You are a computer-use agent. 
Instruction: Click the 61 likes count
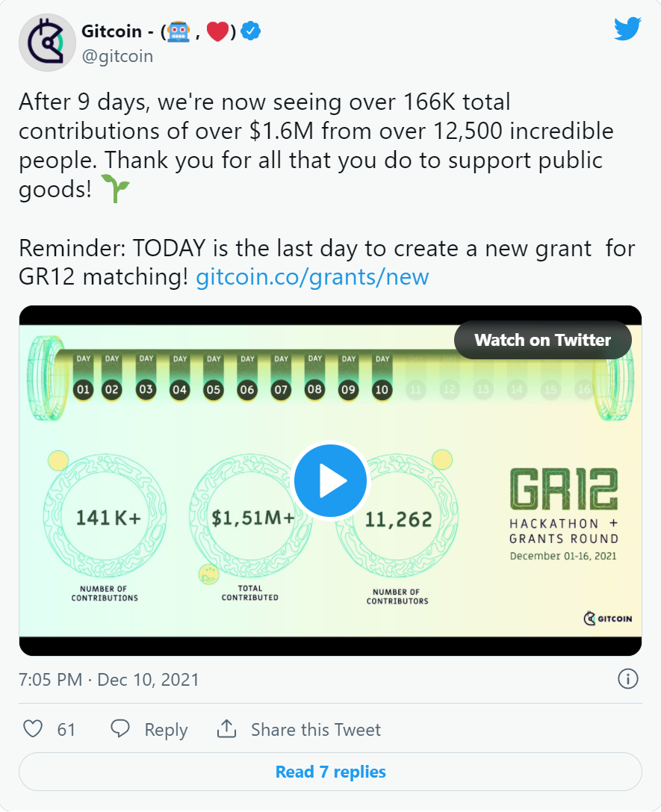click(66, 729)
